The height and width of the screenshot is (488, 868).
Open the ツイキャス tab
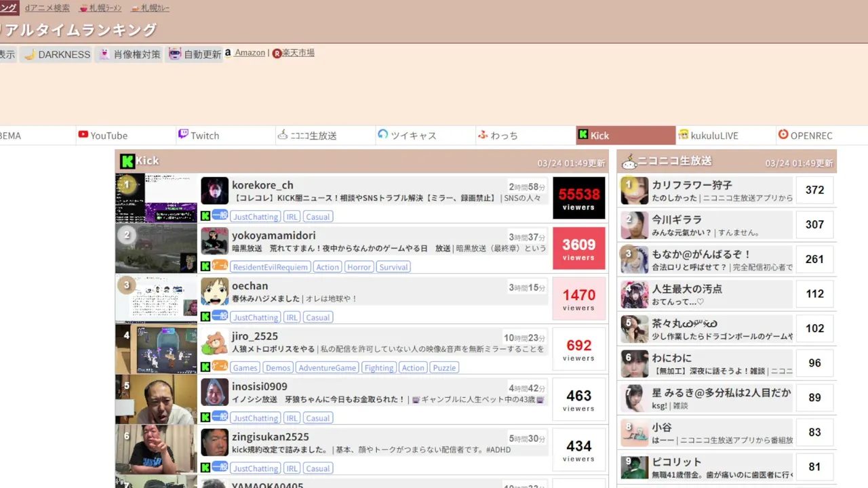[425, 136]
